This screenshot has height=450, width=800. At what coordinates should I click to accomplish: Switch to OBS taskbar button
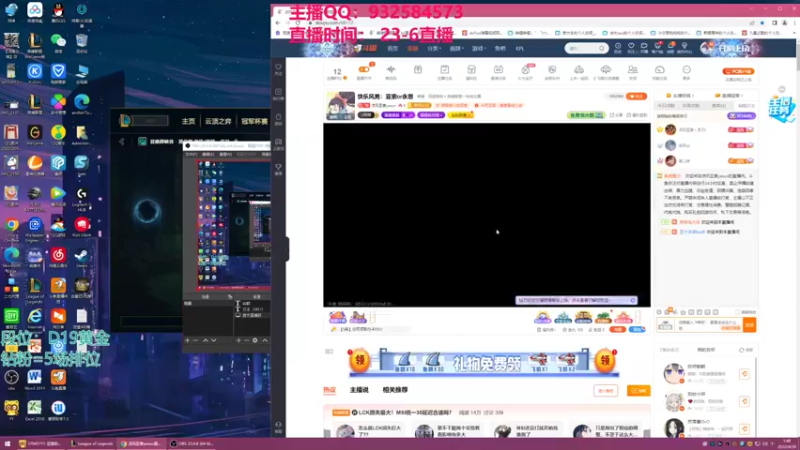[192, 443]
